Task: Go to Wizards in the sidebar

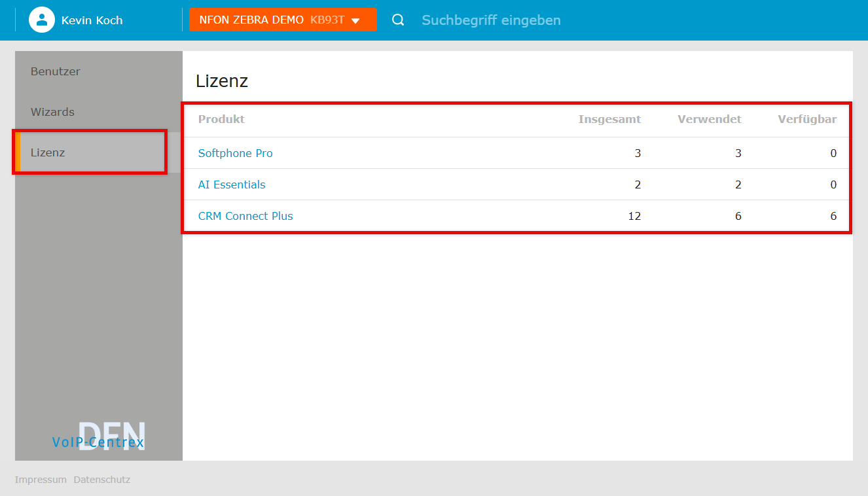Action: [52, 112]
